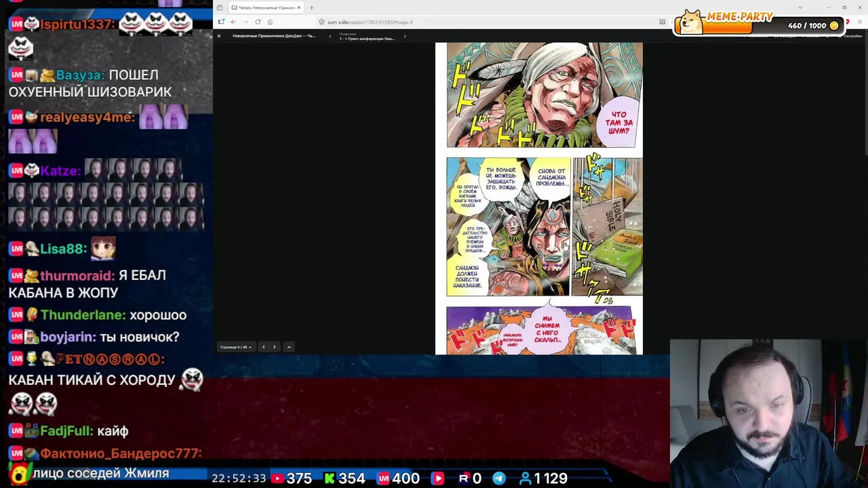Image resolution: width=868 pixels, height=488 pixels.
Task: Go to next page with bottom right arrow
Action: 274,347
